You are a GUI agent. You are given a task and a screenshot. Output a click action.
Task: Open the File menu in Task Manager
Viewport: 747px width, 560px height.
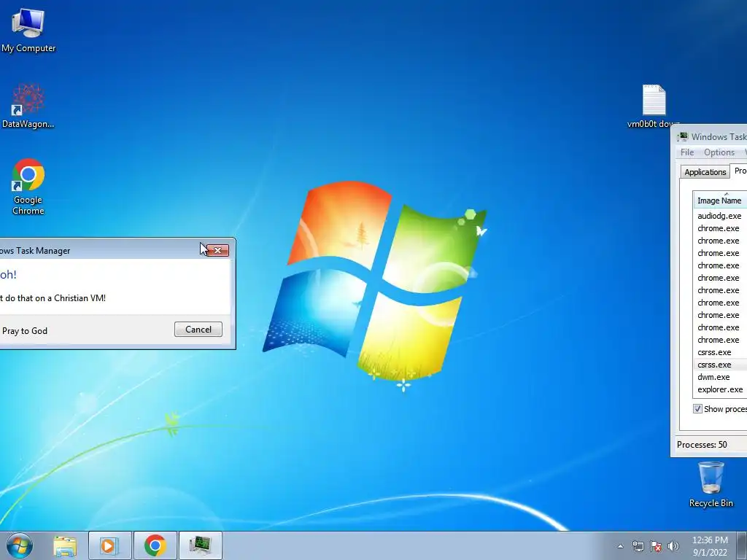click(687, 152)
